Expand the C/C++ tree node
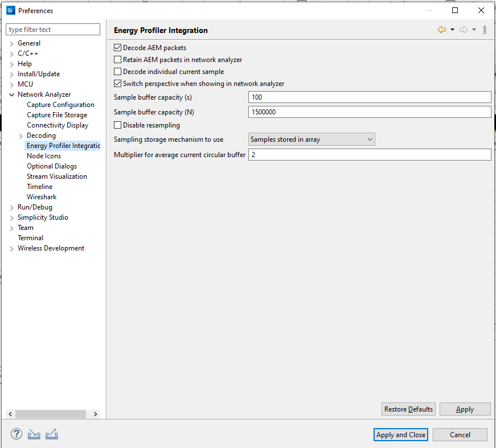The height and width of the screenshot is (448, 496). [12, 54]
